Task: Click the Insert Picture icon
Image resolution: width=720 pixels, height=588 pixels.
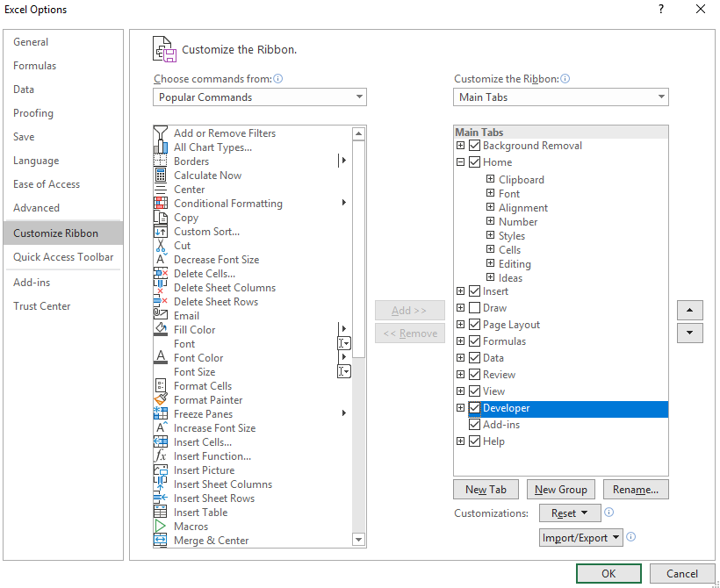Action: tap(161, 470)
